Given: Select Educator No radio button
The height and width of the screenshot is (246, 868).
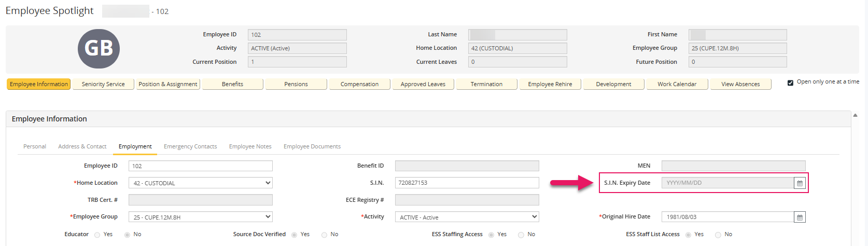Looking at the screenshot, I should [x=127, y=235].
